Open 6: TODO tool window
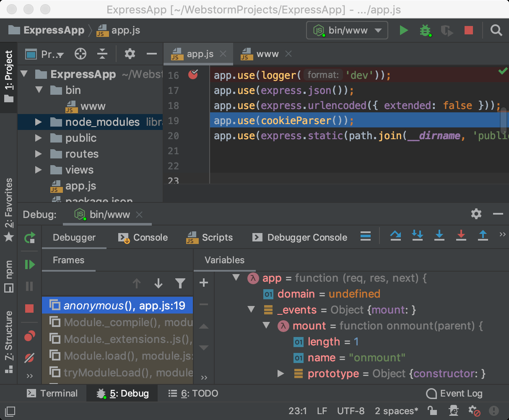 tap(193, 393)
